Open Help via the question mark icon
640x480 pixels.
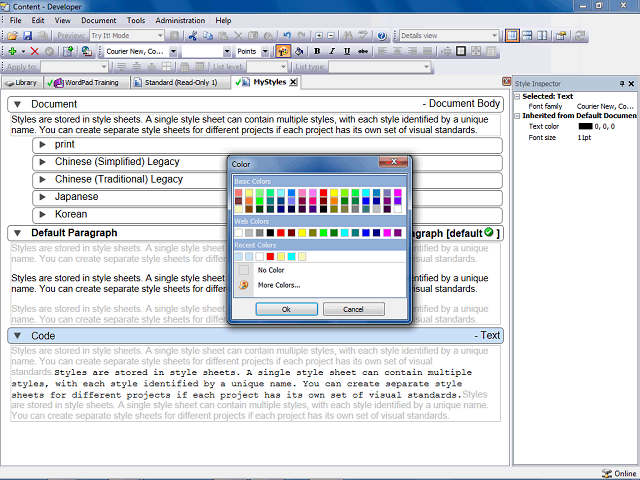pyautogui.click(x=382, y=36)
